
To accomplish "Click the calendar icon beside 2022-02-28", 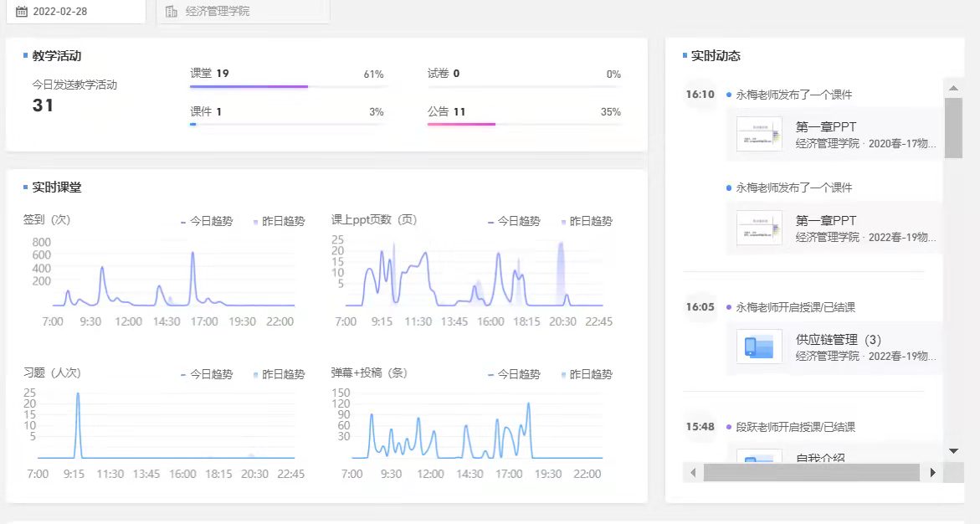I will click(22, 12).
